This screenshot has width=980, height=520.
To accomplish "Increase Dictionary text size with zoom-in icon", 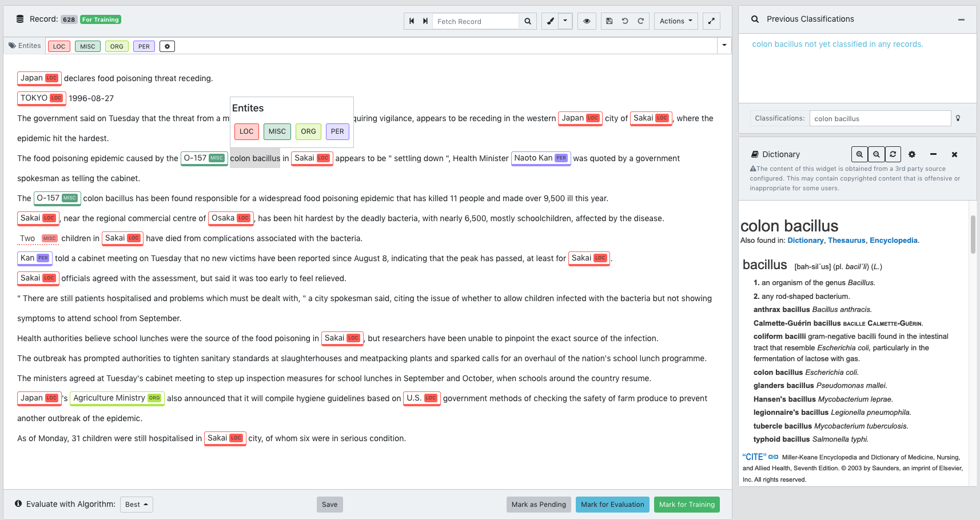I will pyautogui.click(x=859, y=154).
